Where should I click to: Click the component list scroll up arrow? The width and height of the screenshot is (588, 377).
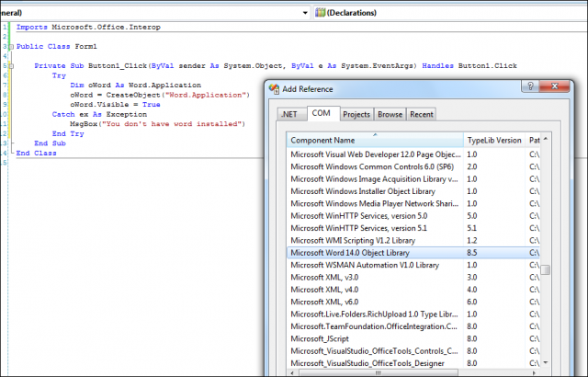click(x=546, y=141)
